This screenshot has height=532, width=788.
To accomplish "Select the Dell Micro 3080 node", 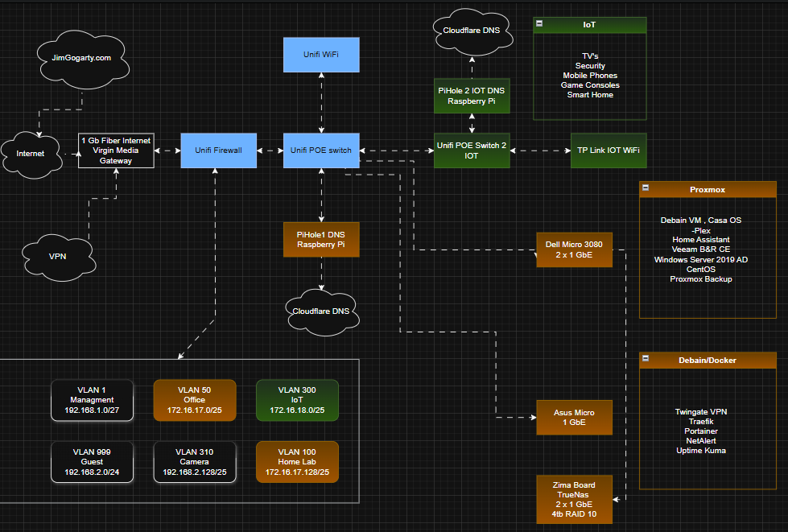I will [x=575, y=250].
